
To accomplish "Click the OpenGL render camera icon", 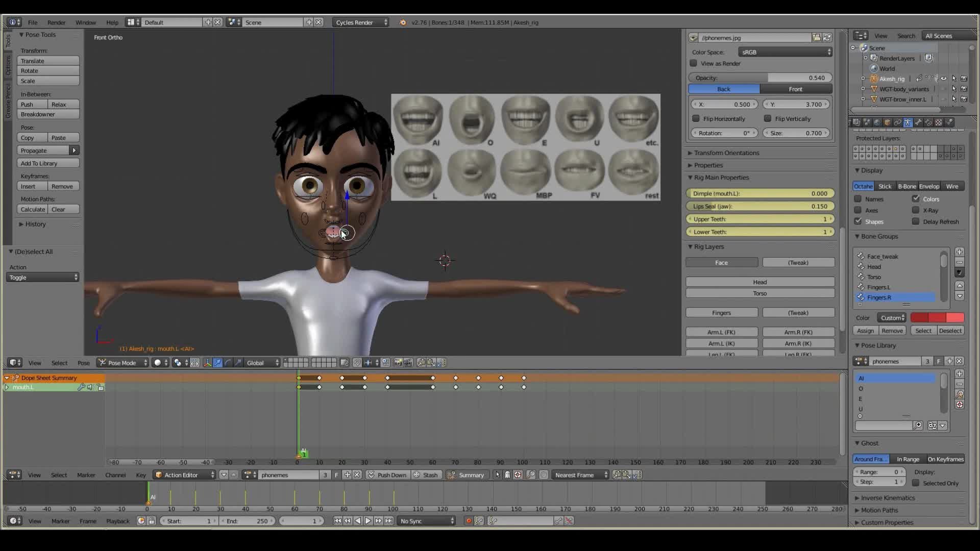I will coord(397,363).
